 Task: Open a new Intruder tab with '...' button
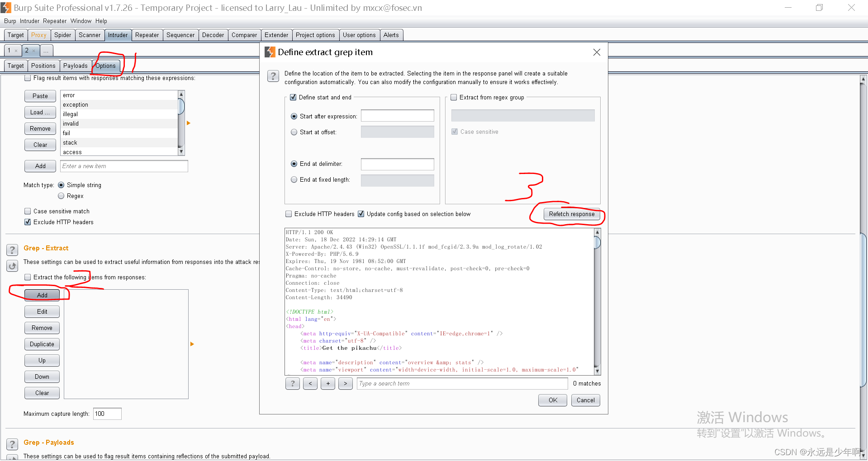pyautogui.click(x=46, y=51)
